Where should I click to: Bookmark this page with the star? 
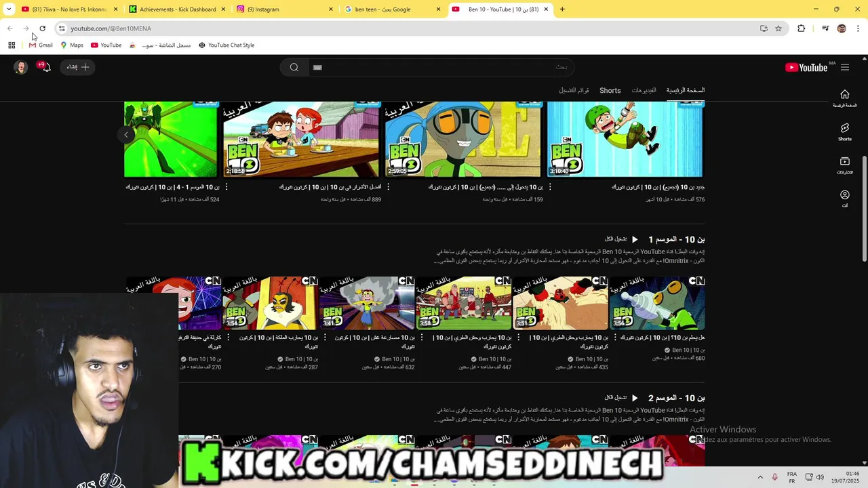[x=778, y=28]
